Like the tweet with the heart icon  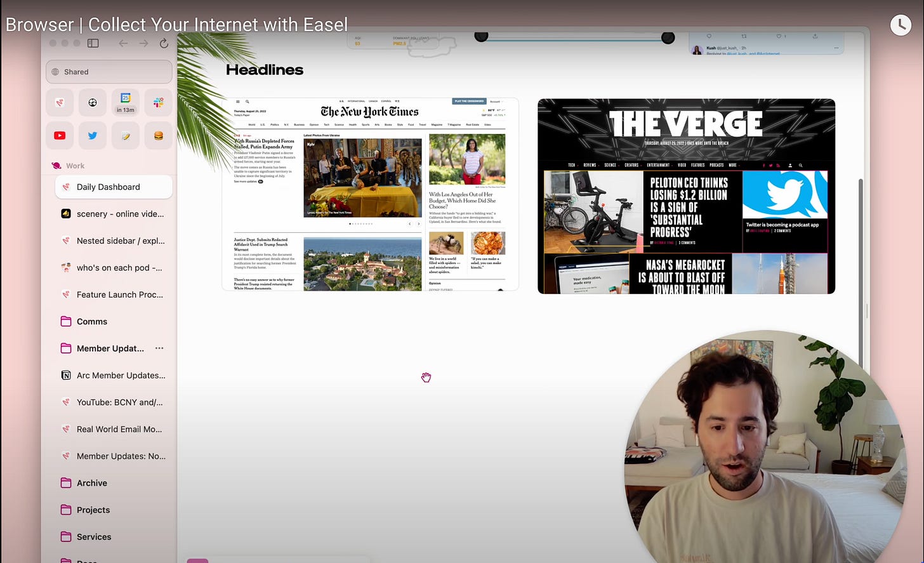(780, 36)
